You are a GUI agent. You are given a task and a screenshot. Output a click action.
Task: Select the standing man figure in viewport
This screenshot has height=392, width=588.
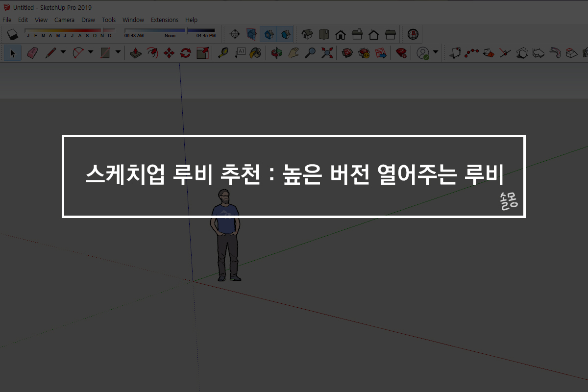pyautogui.click(x=225, y=235)
